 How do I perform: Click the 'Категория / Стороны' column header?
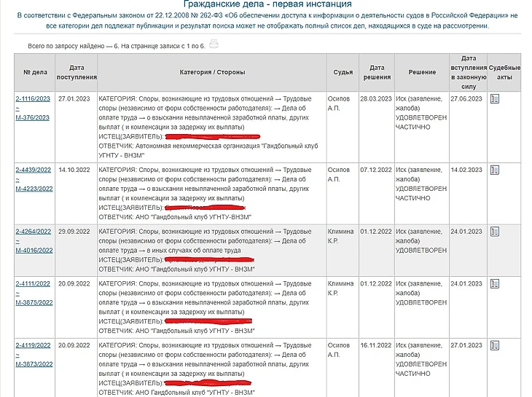[x=212, y=72]
